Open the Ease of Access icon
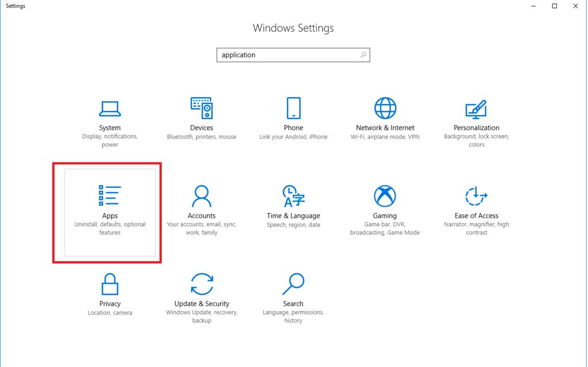 [x=476, y=196]
